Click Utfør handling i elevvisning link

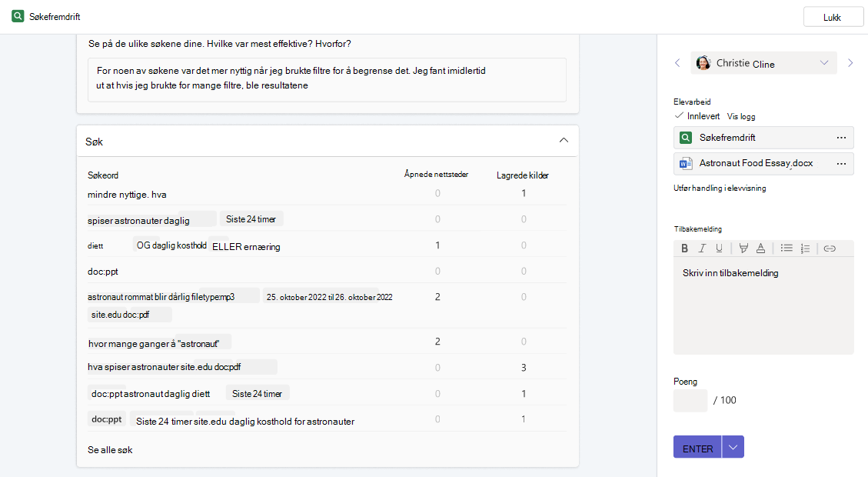720,188
